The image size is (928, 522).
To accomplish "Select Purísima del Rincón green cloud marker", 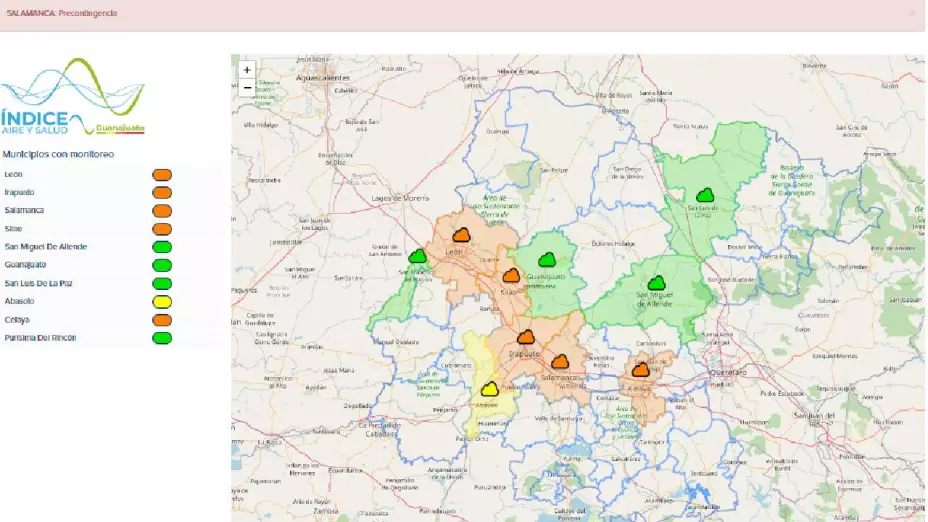I will point(417,256).
